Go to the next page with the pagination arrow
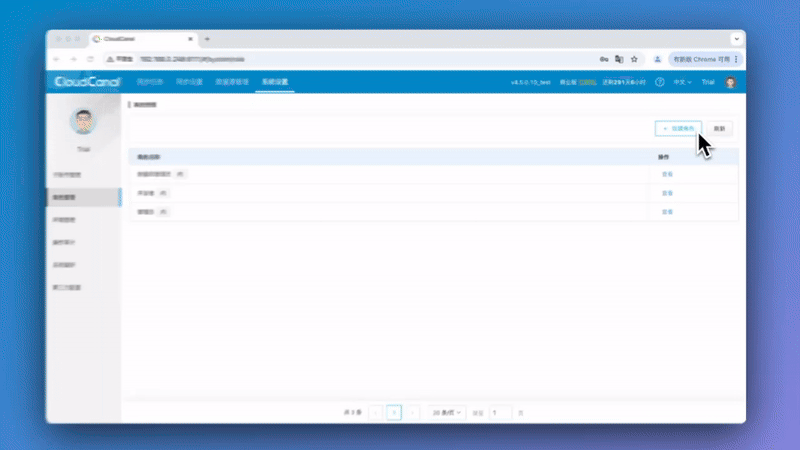The image size is (800, 450). [412, 412]
